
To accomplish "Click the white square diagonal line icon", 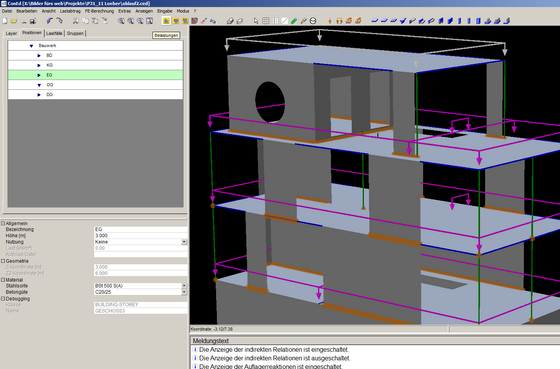I will point(284,21).
